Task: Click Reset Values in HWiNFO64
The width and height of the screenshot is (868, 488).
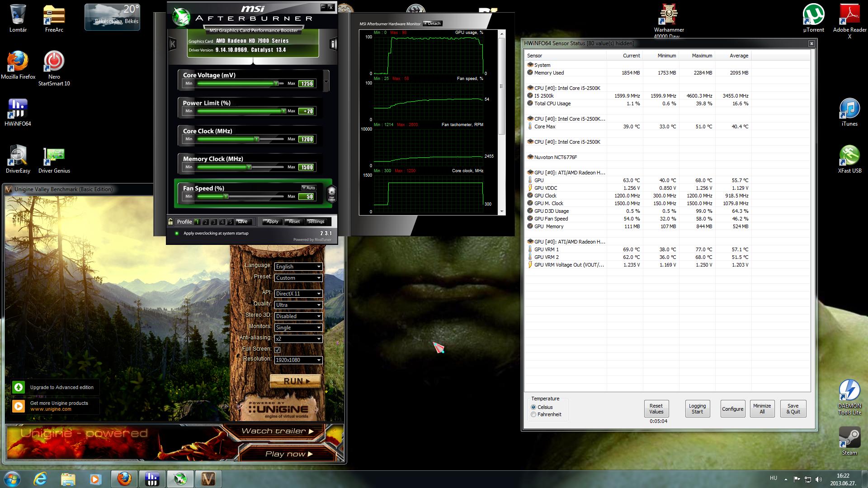Action: [656, 408]
